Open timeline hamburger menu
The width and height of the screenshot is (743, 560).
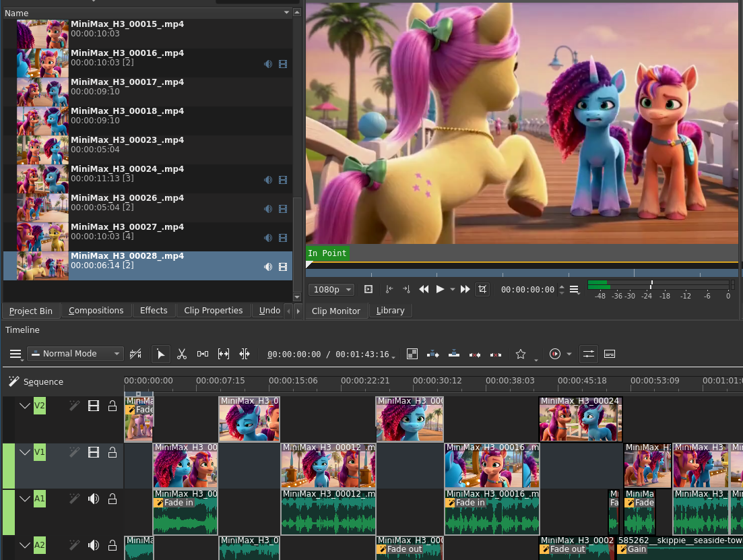coord(15,354)
